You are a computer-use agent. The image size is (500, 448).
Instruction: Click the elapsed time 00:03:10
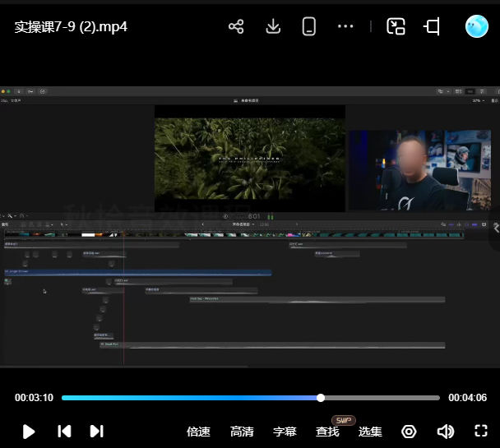(x=34, y=398)
